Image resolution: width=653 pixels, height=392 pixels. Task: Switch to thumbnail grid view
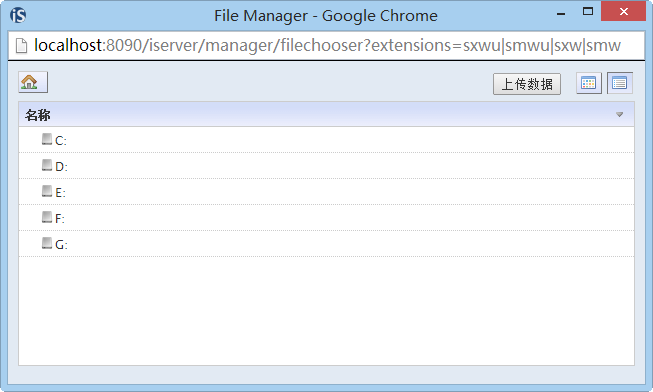coord(588,83)
